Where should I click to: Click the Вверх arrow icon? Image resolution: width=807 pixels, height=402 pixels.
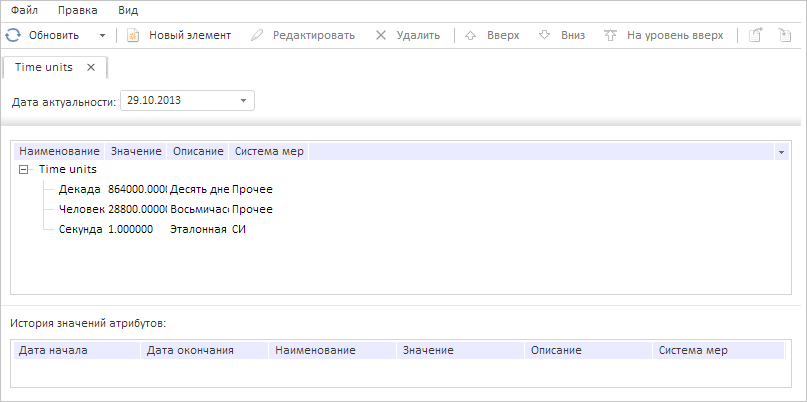[x=472, y=35]
